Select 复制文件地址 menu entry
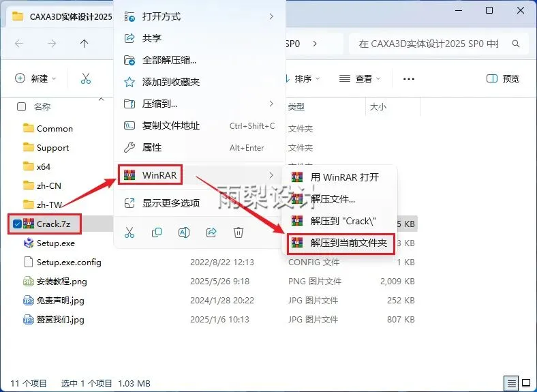Image resolution: width=537 pixels, height=392 pixels. (x=200, y=125)
